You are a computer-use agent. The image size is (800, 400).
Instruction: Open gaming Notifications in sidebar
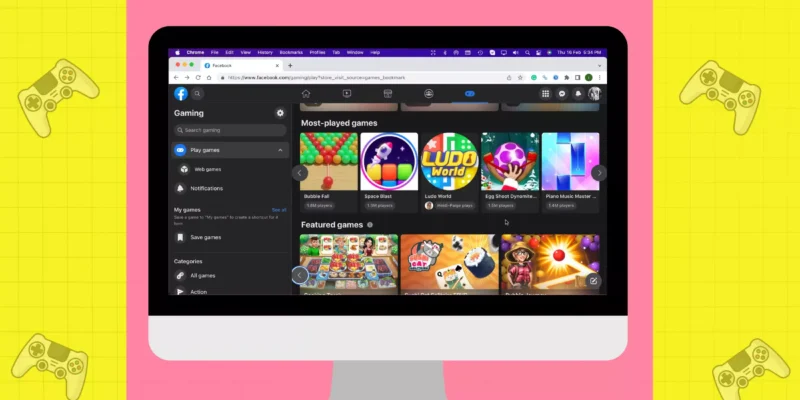[230, 188]
